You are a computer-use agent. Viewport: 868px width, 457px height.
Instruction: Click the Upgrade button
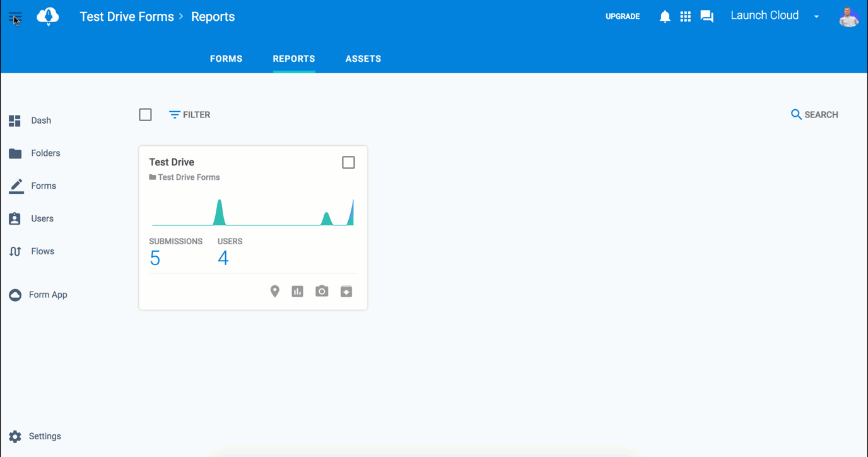click(623, 16)
